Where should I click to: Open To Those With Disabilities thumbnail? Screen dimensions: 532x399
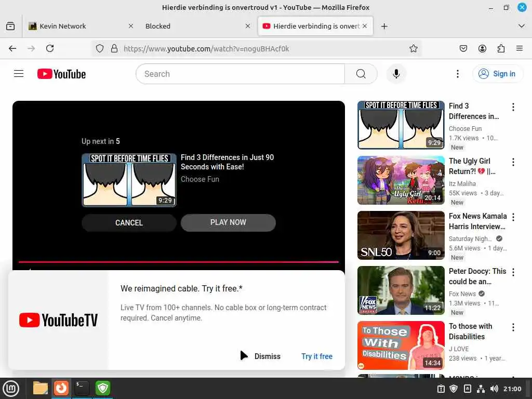(x=401, y=345)
